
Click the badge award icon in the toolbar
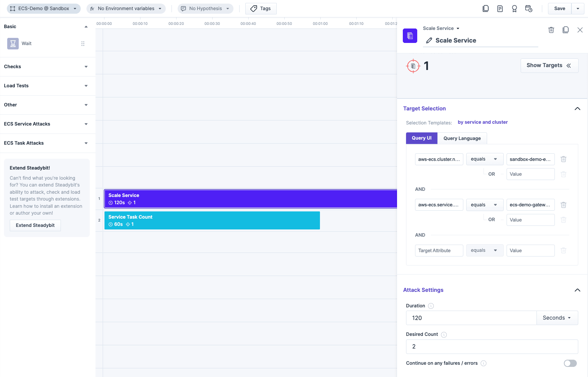(x=514, y=8)
